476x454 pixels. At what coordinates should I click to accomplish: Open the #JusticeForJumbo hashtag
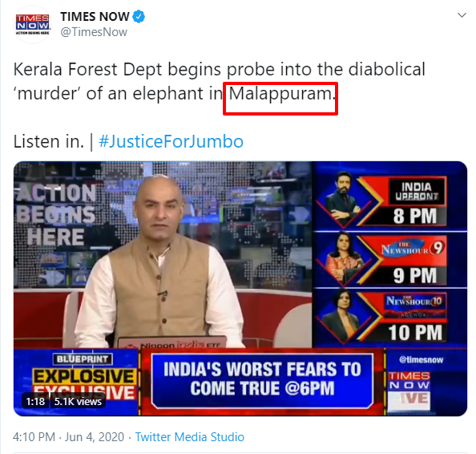(x=171, y=141)
